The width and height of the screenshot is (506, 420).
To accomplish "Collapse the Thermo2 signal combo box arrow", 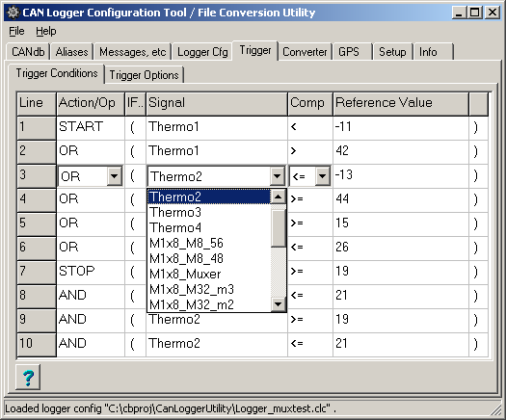I will [277, 176].
